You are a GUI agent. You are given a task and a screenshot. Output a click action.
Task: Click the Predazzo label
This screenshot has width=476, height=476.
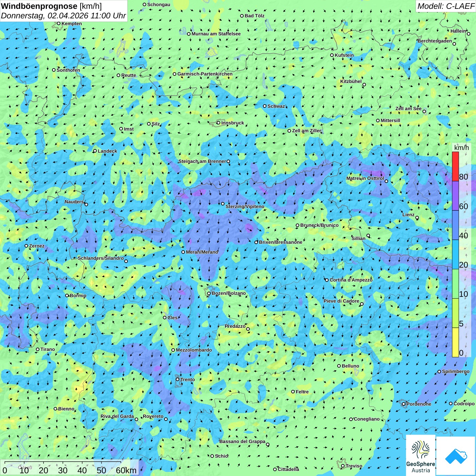pos(235,326)
